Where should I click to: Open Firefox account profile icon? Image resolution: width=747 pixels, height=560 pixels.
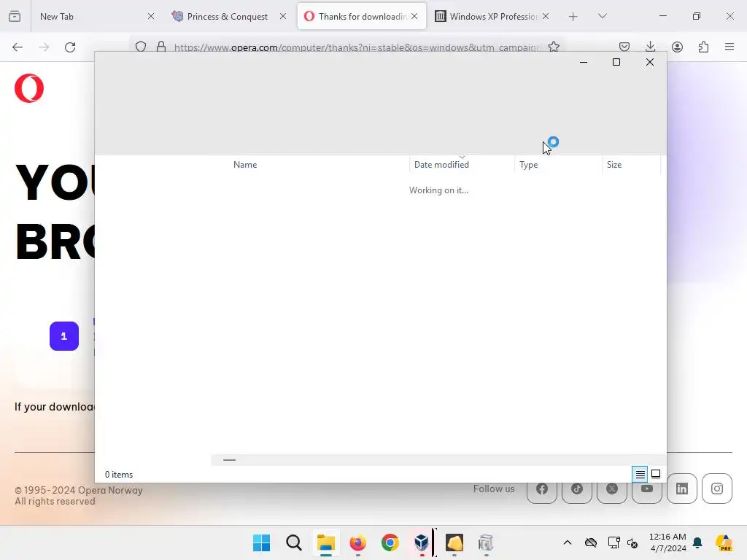[x=677, y=47]
